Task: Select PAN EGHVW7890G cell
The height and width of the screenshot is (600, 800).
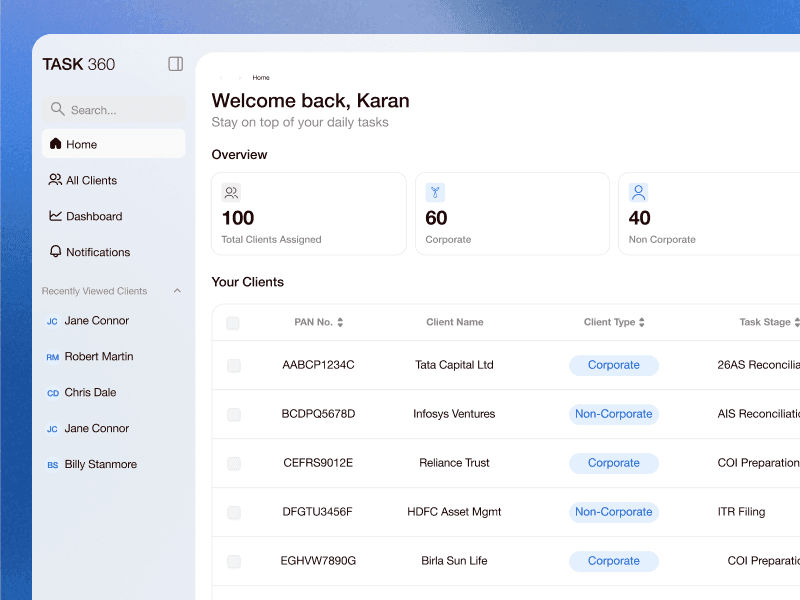Action: click(318, 561)
